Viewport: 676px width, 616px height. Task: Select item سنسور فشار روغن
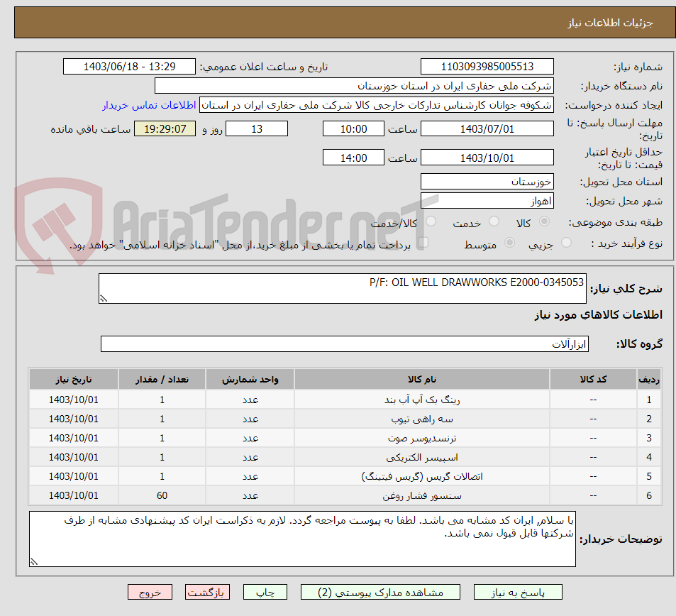pyautogui.click(x=421, y=495)
